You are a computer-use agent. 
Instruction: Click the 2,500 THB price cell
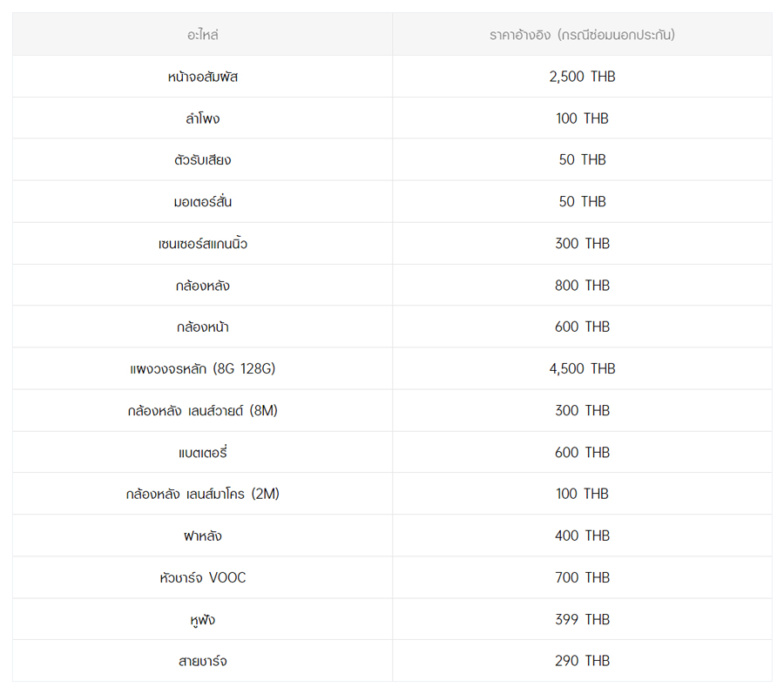(x=582, y=77)
